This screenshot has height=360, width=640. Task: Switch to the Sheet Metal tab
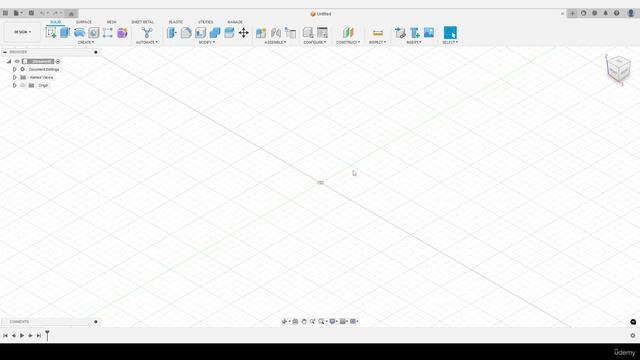coord(142,22)
